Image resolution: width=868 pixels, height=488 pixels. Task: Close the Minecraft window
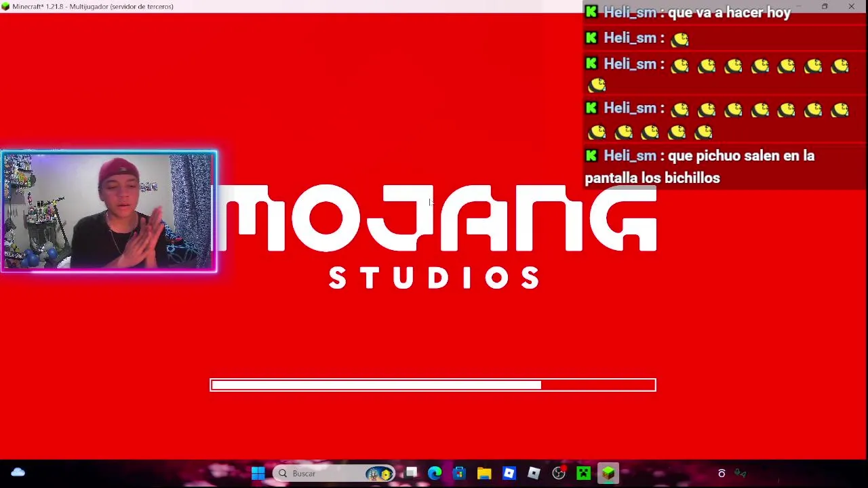(x=852, y=6)
